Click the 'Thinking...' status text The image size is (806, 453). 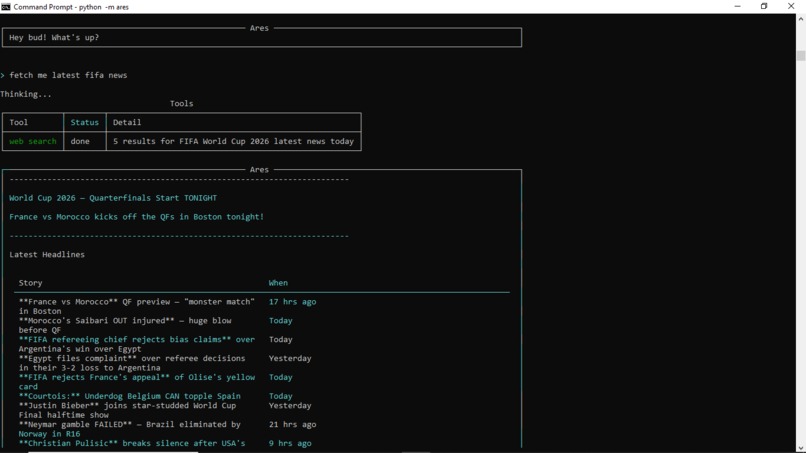[26, 94]
